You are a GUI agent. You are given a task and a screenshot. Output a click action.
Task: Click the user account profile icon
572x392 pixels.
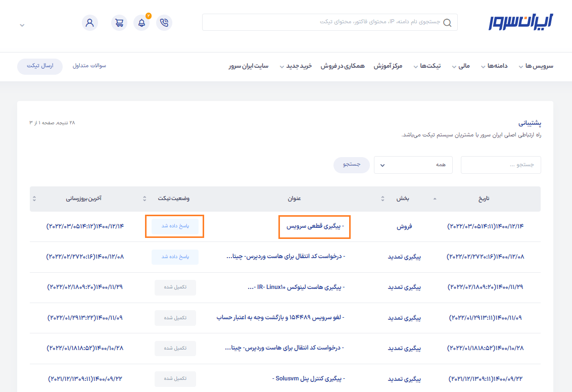[x=90, y=23]
